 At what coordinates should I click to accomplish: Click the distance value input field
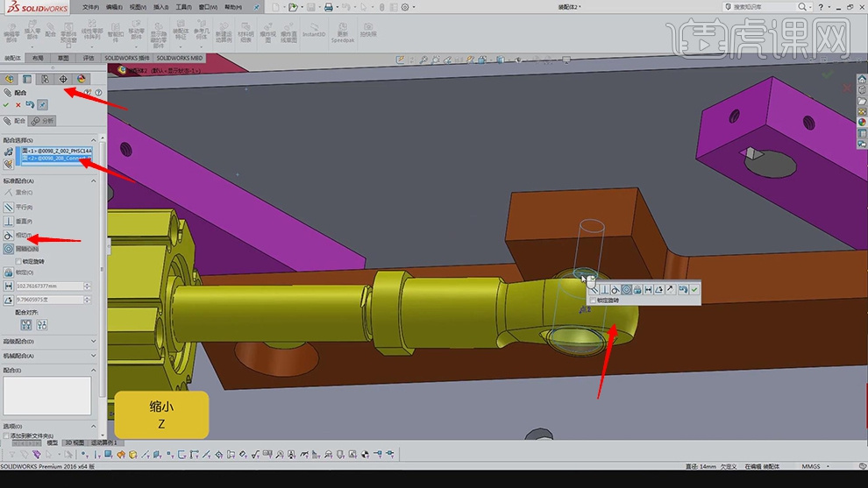click(x=51, y=286)
